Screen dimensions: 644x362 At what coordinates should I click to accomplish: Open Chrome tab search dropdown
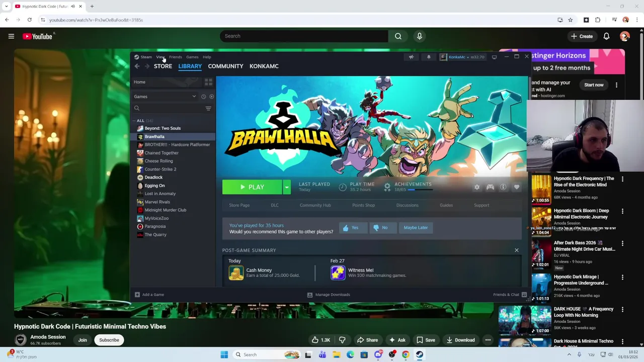click(7, 7)
